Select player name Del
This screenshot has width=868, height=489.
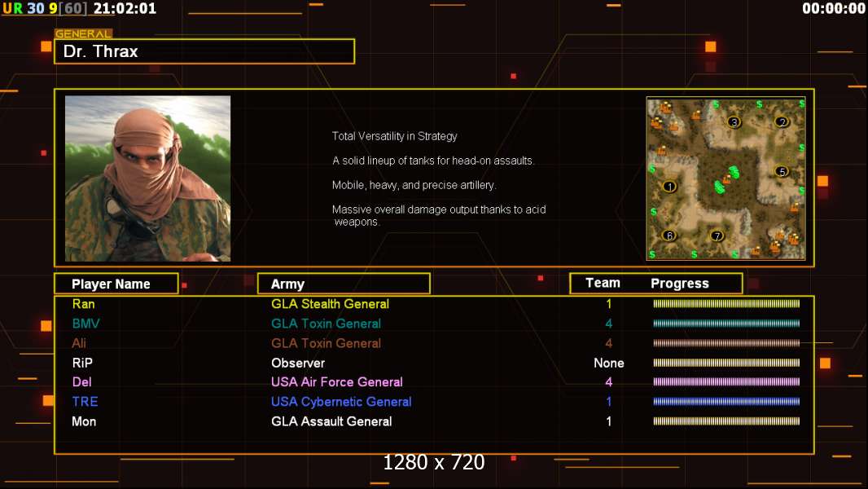[x=82, y=382]
